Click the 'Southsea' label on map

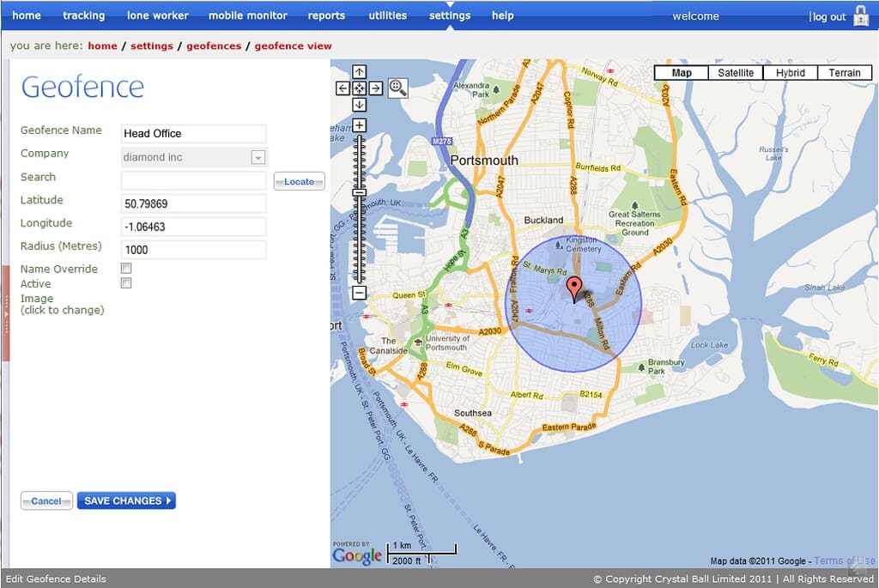473,413
